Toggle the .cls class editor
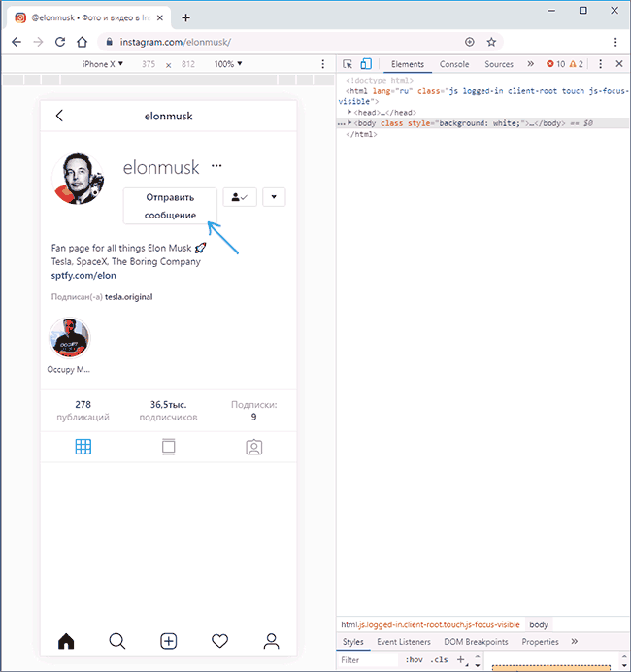The image size is (631, 672). pyautogui.click(x=440, y=660)
